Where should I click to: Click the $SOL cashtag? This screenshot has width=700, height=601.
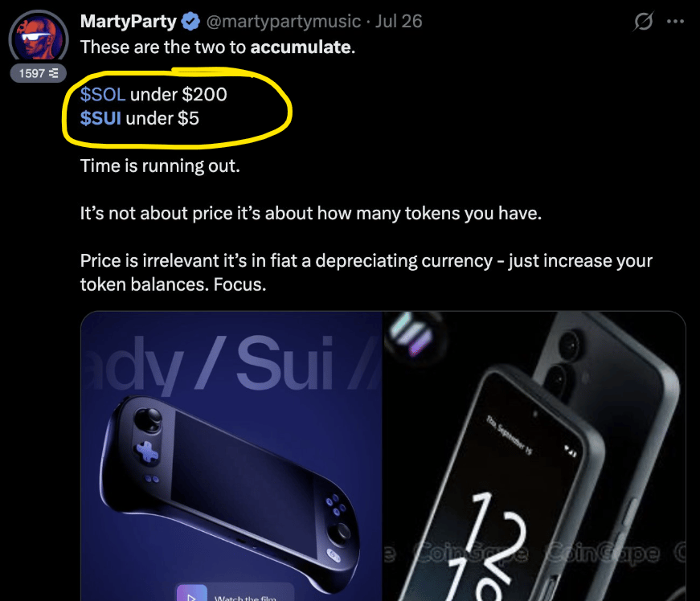(x=103, y=95)
